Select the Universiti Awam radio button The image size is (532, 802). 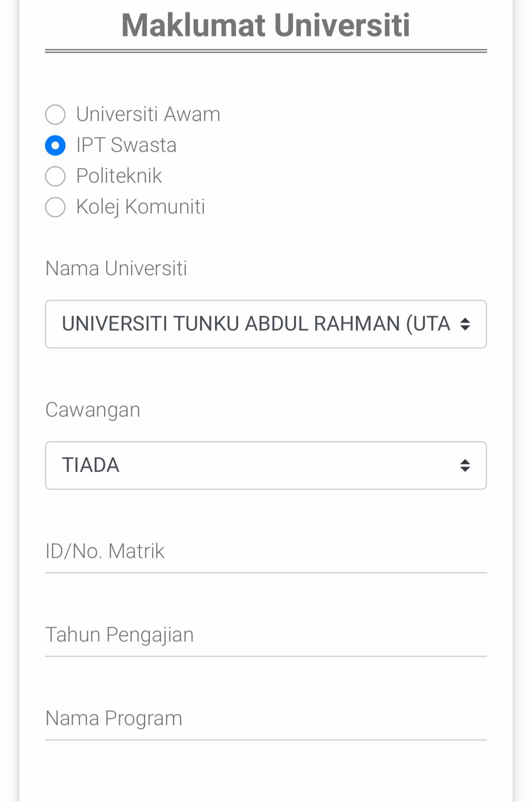tap(55, 114)
